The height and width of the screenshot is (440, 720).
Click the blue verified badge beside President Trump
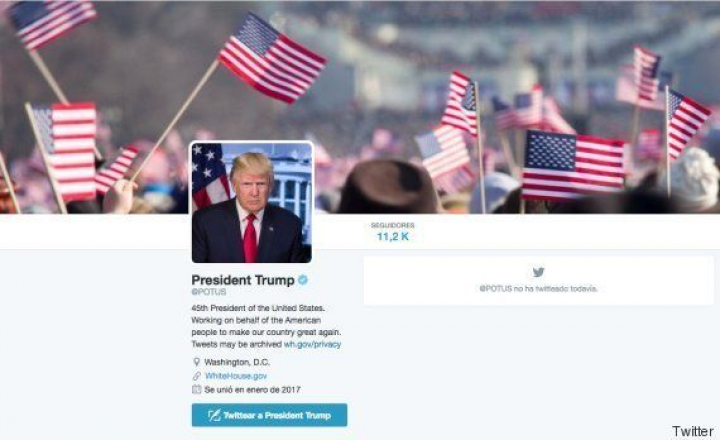(x=303, y=280)
